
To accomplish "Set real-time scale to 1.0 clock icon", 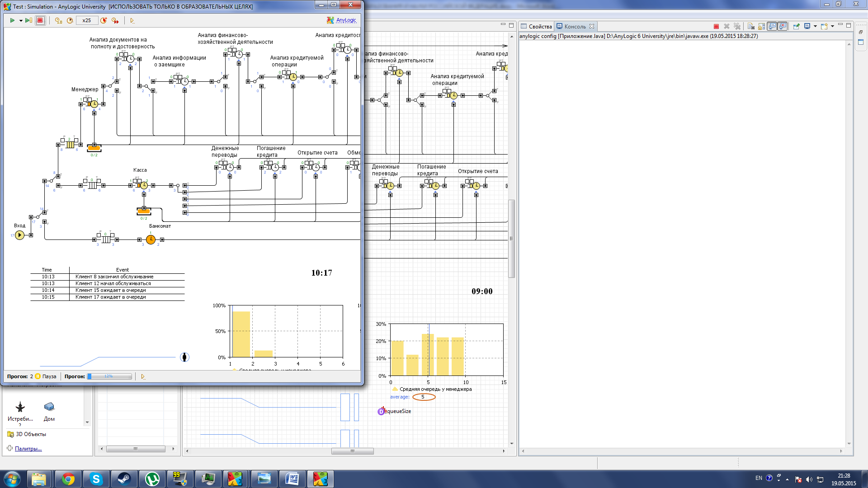I will (58, 20).
